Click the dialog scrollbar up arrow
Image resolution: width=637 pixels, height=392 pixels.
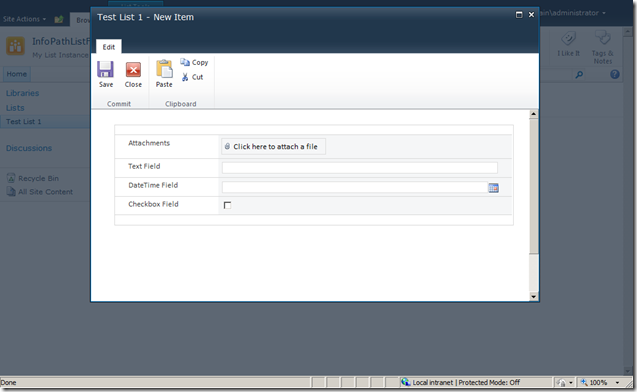pos(533,114)
